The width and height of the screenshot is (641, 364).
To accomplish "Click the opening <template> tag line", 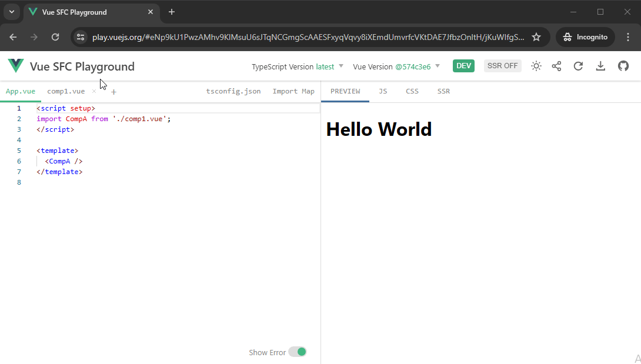I will [x=57, y=151].
